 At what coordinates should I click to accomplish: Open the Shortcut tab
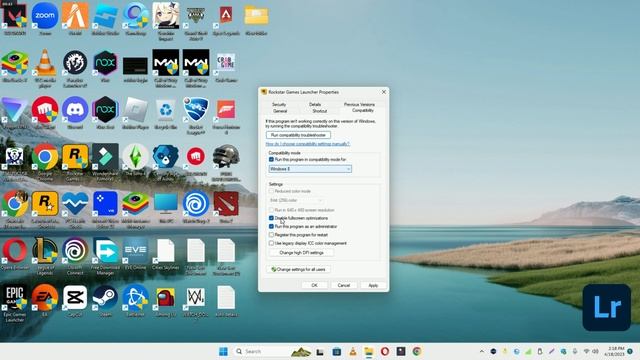pos(320,111)
